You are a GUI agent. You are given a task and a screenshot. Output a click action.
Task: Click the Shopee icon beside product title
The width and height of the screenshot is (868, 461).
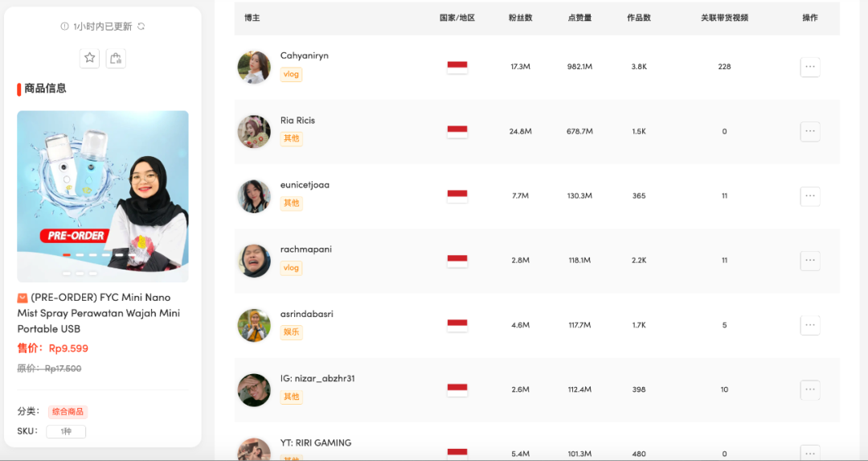coord(23,298)
